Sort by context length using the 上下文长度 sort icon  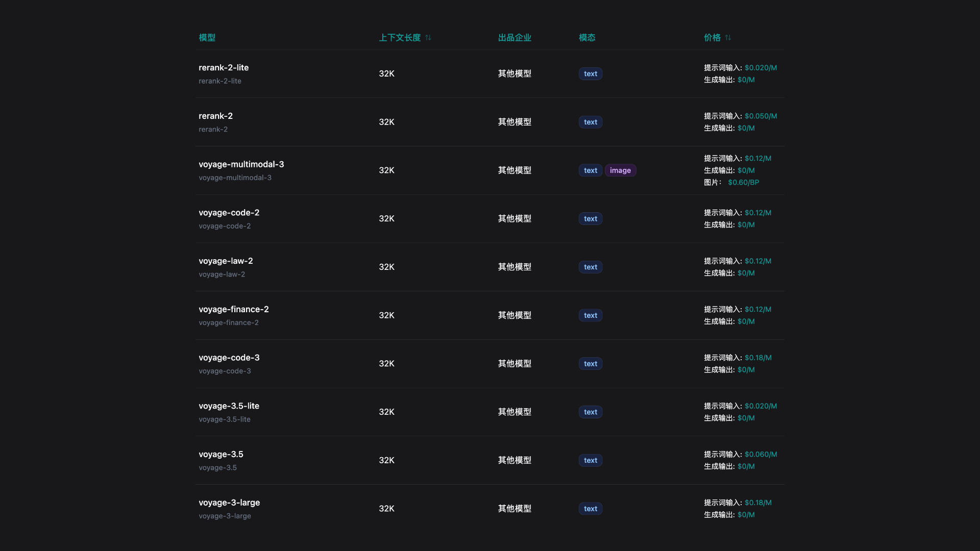coord(428,38)
